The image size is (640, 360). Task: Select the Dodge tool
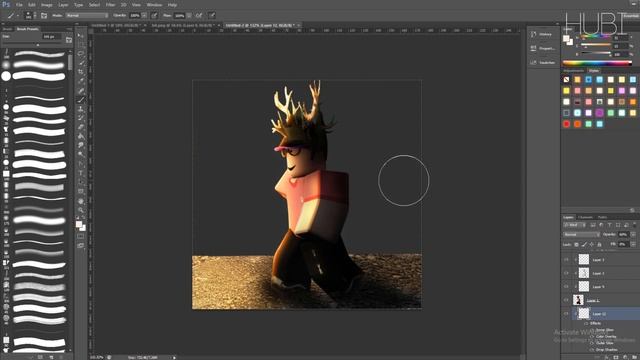pos(81,154)
